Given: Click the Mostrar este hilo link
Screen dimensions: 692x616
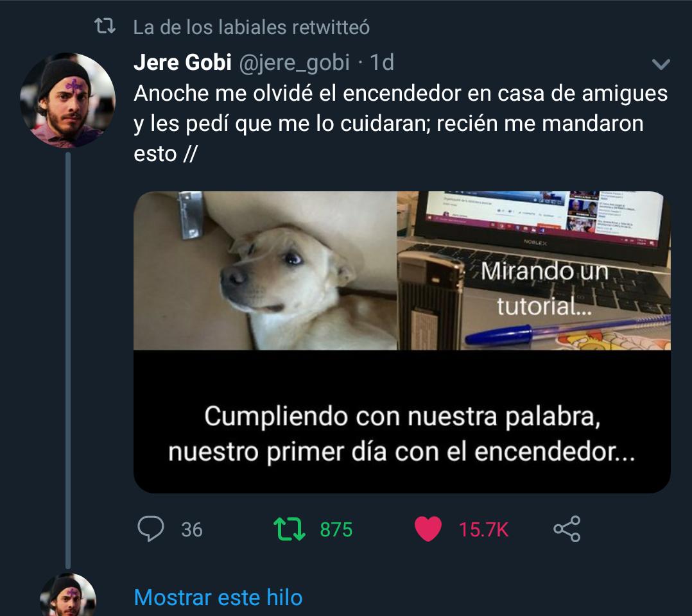Looking at the screenshot, I should tap(218, 597).
